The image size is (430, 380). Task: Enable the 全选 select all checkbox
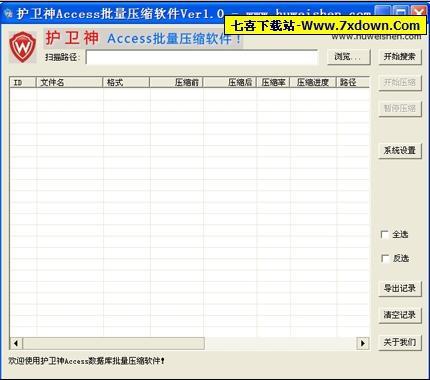(x=385, y=234)
